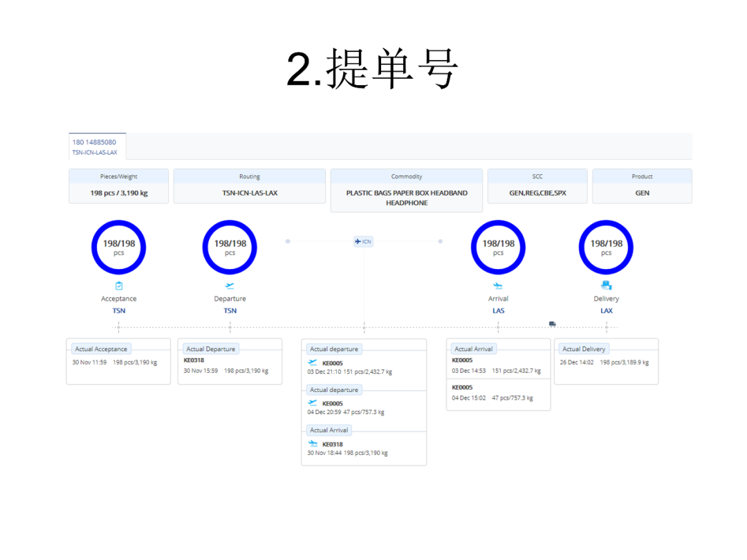The height and width of the screenshot is (560, 747).
Task: Click the 'TSN-ICN-LAS-LAX' routing value
Action: pyautogui.click(x=250, y=193)
